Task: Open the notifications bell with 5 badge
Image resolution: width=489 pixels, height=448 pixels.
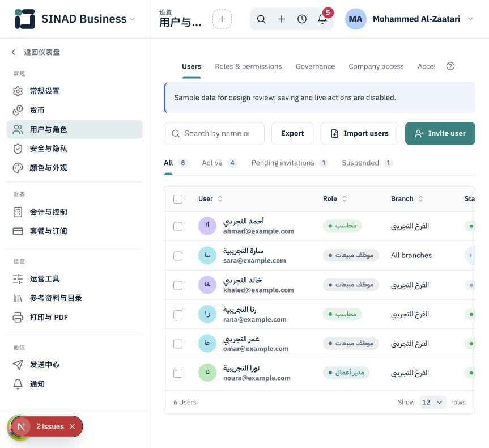Action: [322, 19]
